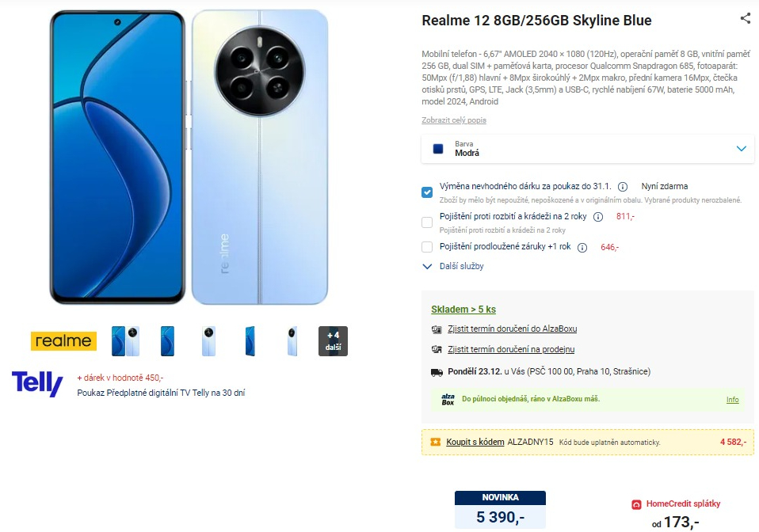Click the AlzaBox logo in green banner
The height and width of the screenshot is (532, 759).
coord(448,400)
